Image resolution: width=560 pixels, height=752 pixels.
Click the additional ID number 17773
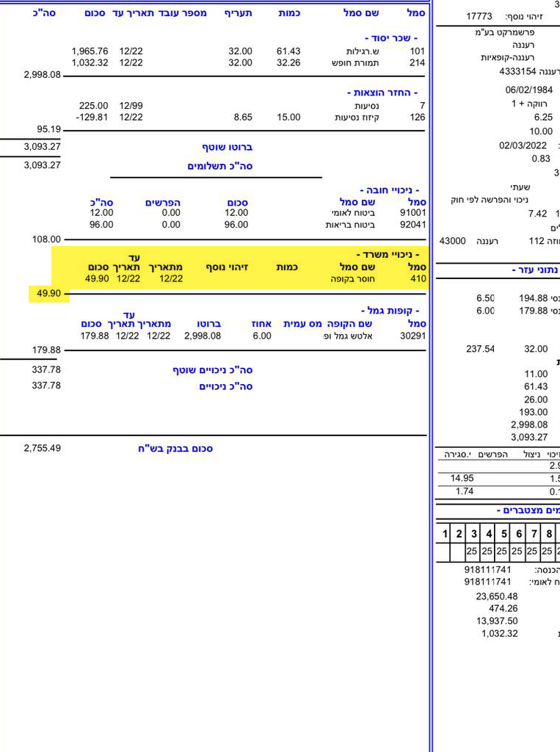pos(479,16)
